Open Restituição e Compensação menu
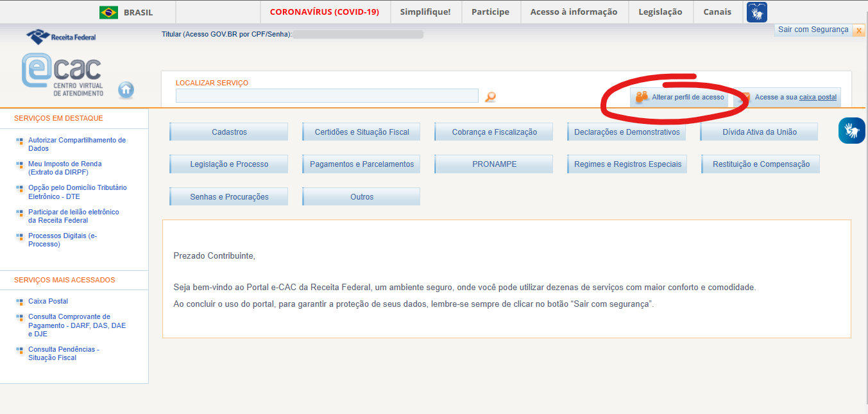Screen dimensions: 868x414 click(x=761, y=164)
